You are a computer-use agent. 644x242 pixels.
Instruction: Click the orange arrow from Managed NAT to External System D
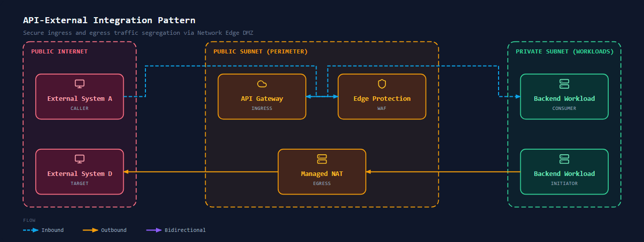click(x=201, y=172)
